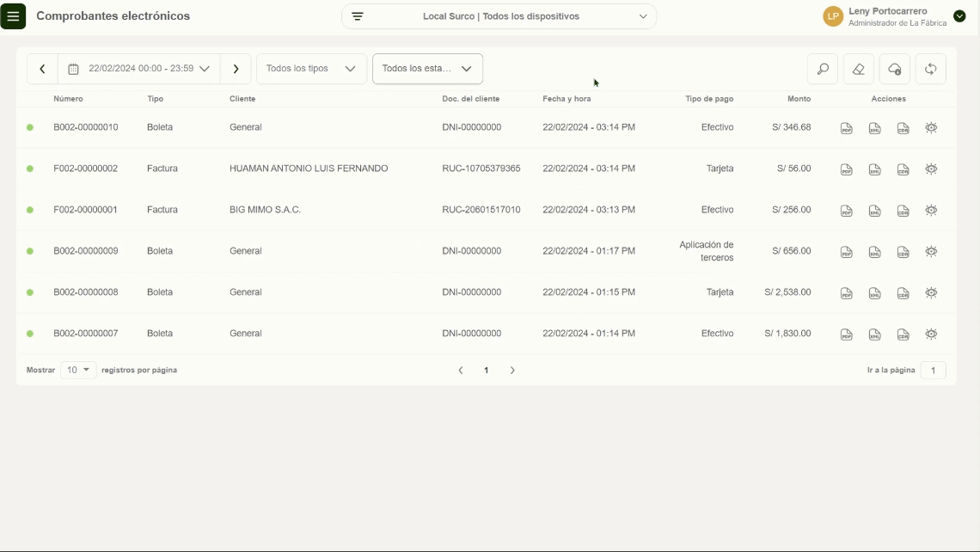Click Aplicación de terceros payment type

tap(707, 251)
